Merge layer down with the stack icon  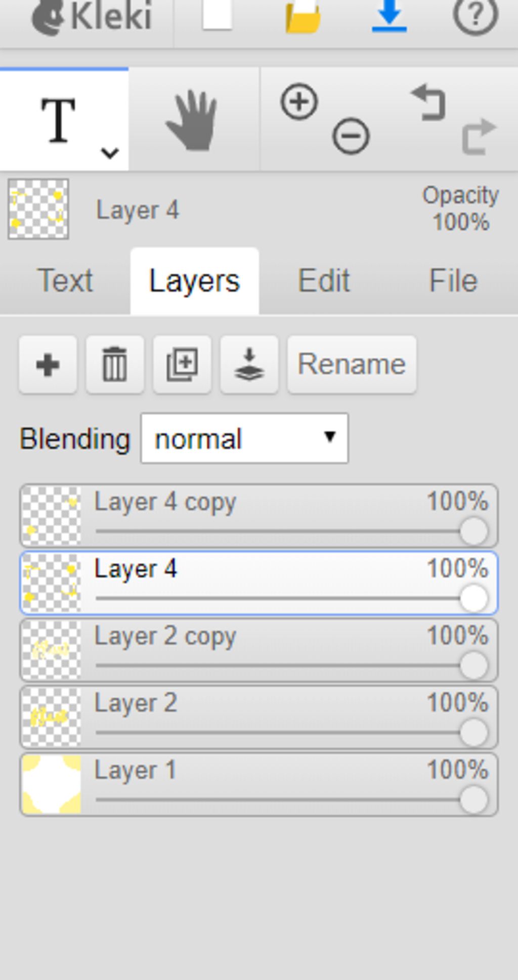click(249, 364)
